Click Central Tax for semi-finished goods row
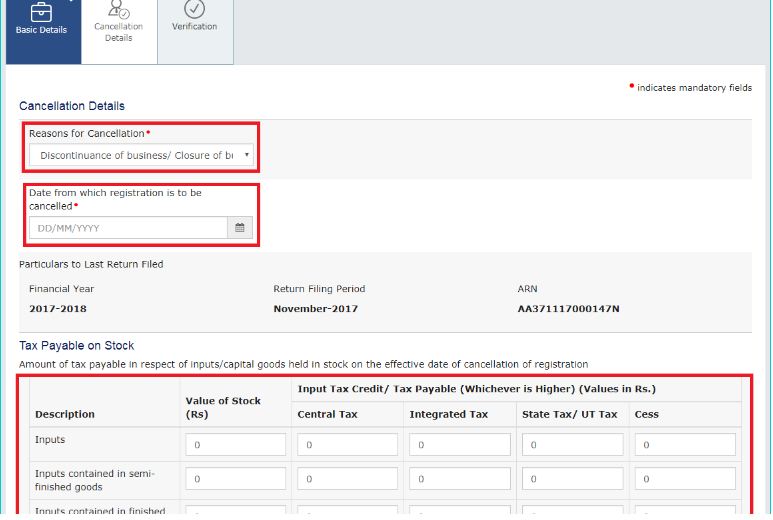Screen dimensions: 773x520 pos(347,479)
